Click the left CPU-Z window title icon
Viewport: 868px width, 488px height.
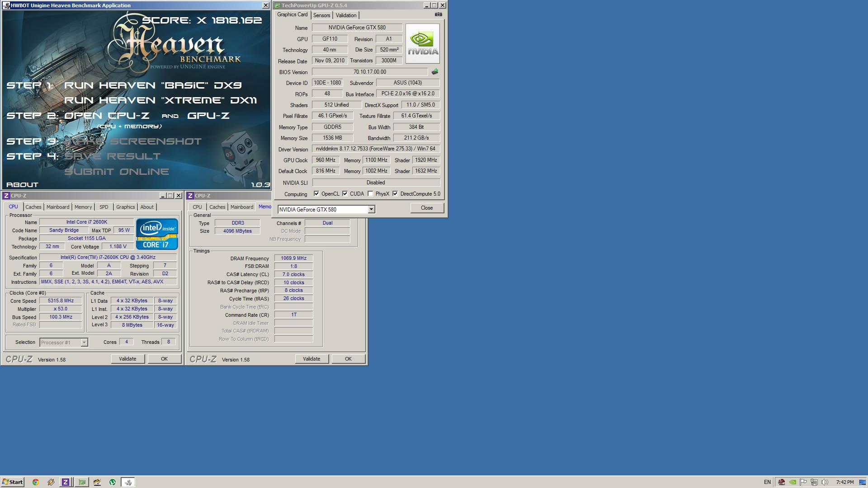tap(6, 196)
